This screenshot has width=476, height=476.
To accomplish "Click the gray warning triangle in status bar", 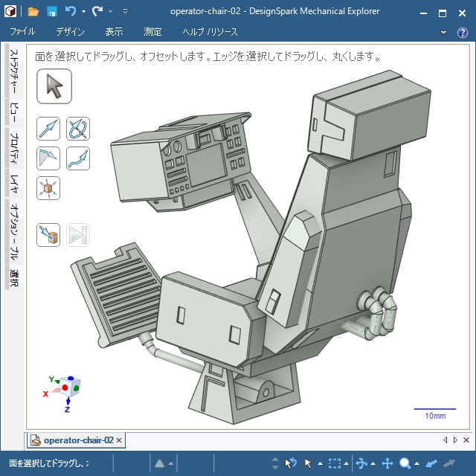I will point(160,463).
